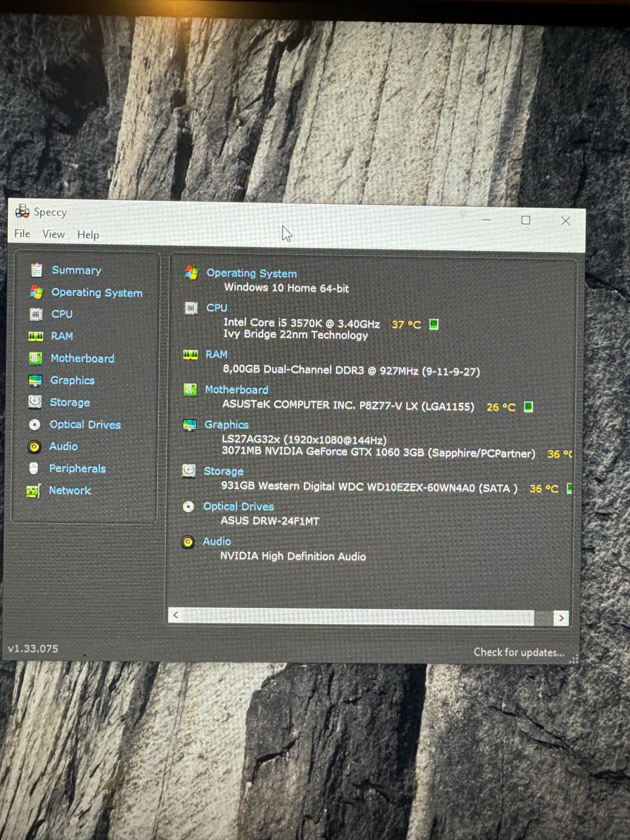This screenshot has width=630, height=840.
Task: Click the horizontal scrollbar right arrow
Action: (560, 618)
